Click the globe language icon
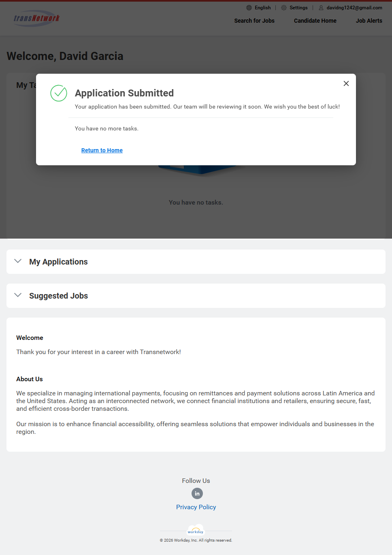The width and height of the screenshot is (392, 555). tap(249, 8)
